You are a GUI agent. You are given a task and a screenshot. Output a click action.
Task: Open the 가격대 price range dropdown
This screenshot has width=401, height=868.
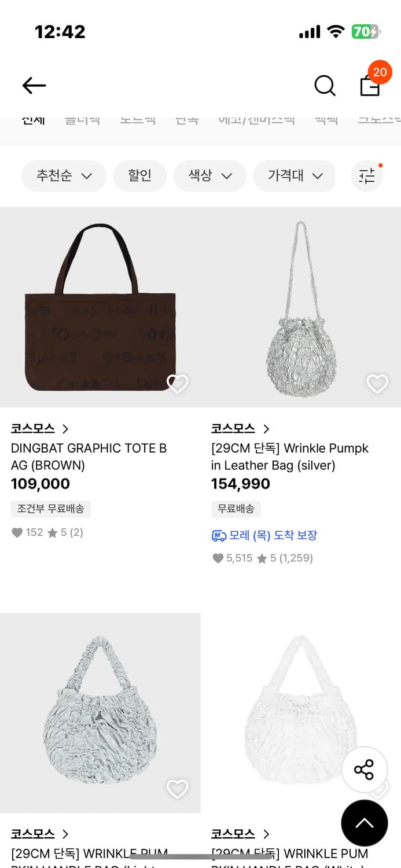point(295,176)
